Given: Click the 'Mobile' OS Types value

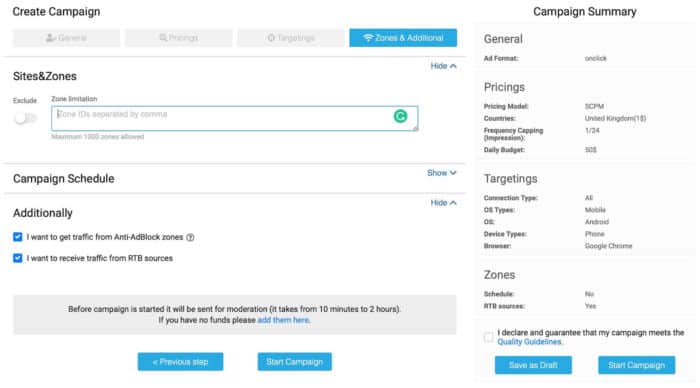Looking at the screenshot, I should (x=595, y=210).
